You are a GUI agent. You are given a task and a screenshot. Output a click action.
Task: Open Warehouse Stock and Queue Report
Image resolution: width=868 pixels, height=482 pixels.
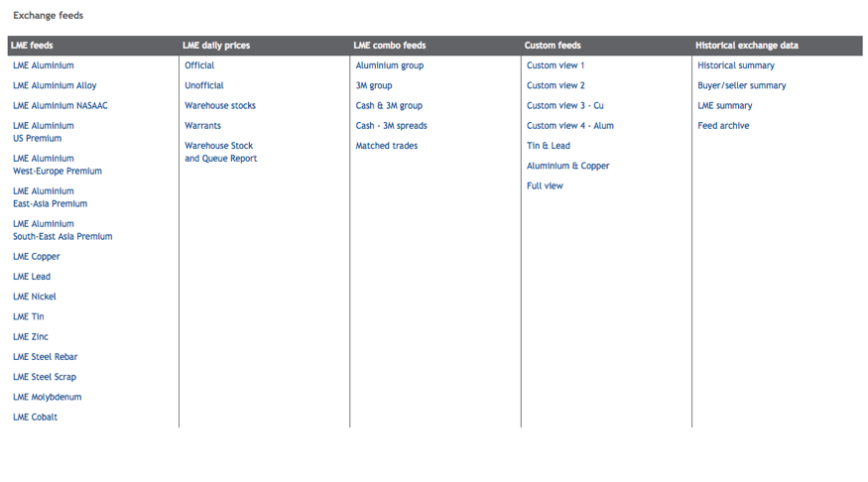[x=220, y=152]
